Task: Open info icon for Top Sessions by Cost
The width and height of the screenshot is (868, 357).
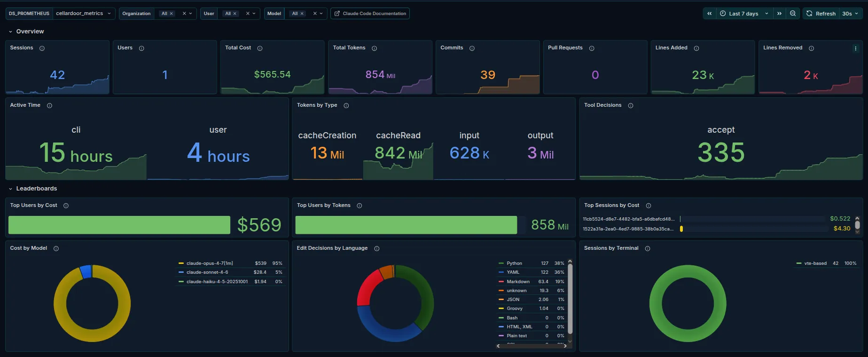Action: 649,206
